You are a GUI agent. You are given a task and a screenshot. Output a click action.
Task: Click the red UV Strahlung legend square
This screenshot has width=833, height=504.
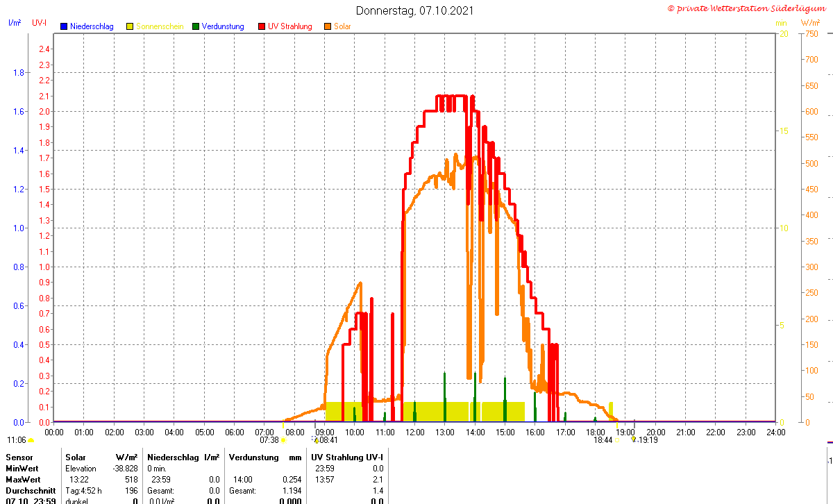[x=262, y=26]
